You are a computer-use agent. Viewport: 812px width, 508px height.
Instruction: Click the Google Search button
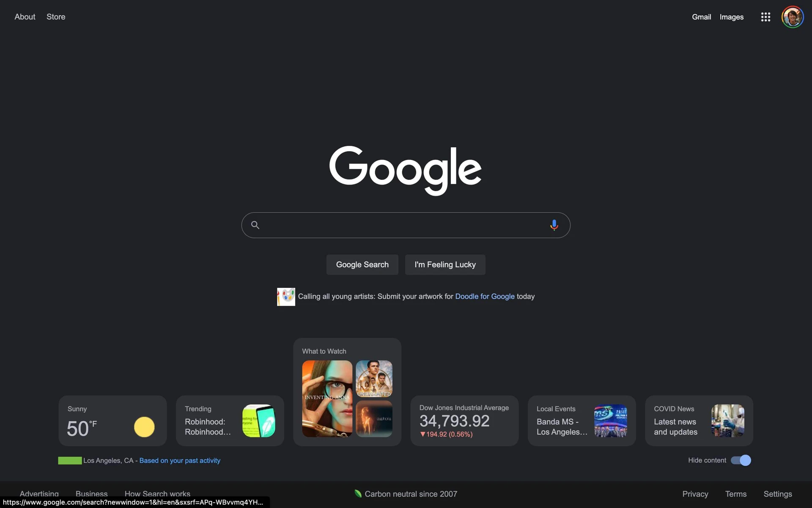(362, 264)
